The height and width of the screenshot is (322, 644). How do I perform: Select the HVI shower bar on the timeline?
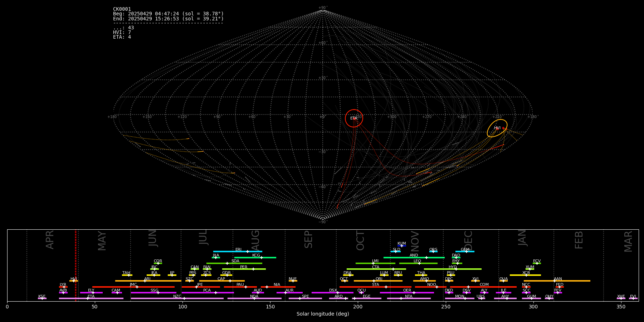pyautogui.click(x=74, y=281)
